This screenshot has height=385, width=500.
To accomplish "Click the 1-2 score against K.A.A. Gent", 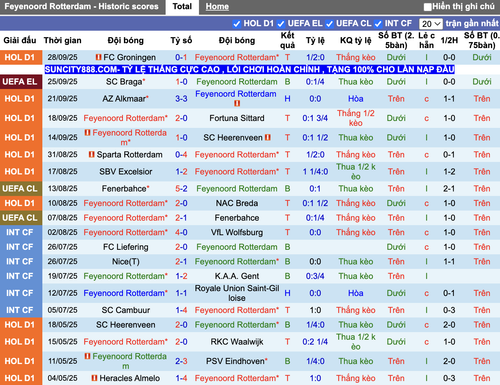I will (x=181, y=276).
